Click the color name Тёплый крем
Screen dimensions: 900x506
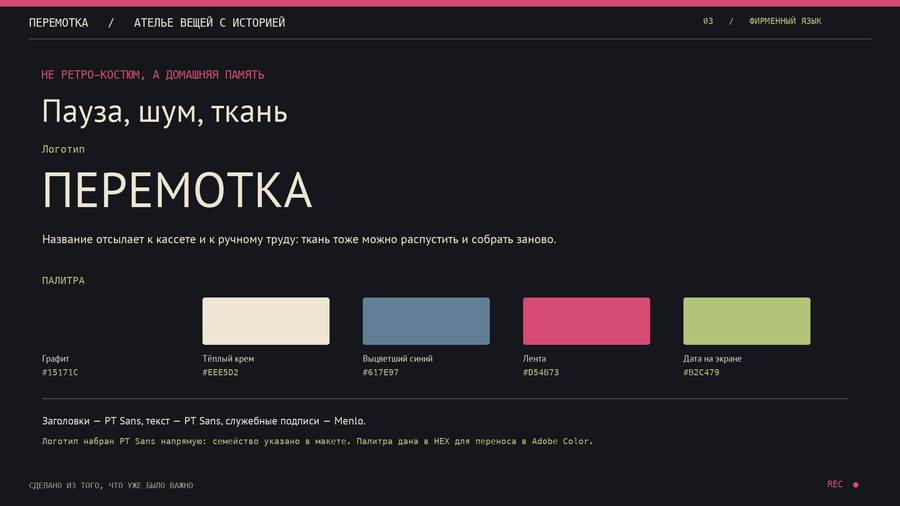click(228, 359)
